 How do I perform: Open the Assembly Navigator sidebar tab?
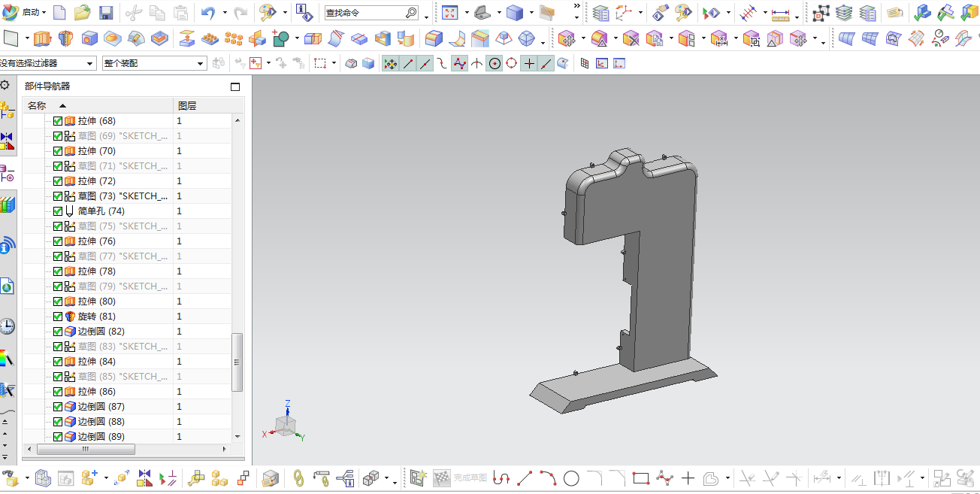7,111
